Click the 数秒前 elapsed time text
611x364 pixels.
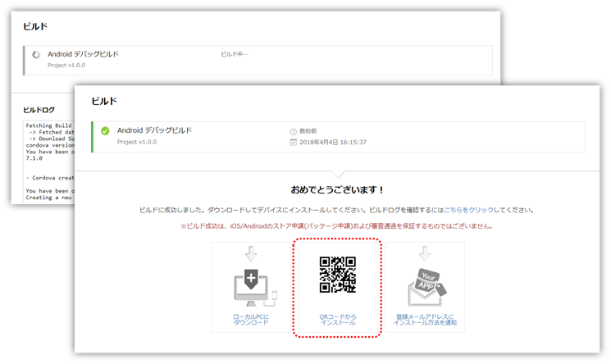point(308,131)
